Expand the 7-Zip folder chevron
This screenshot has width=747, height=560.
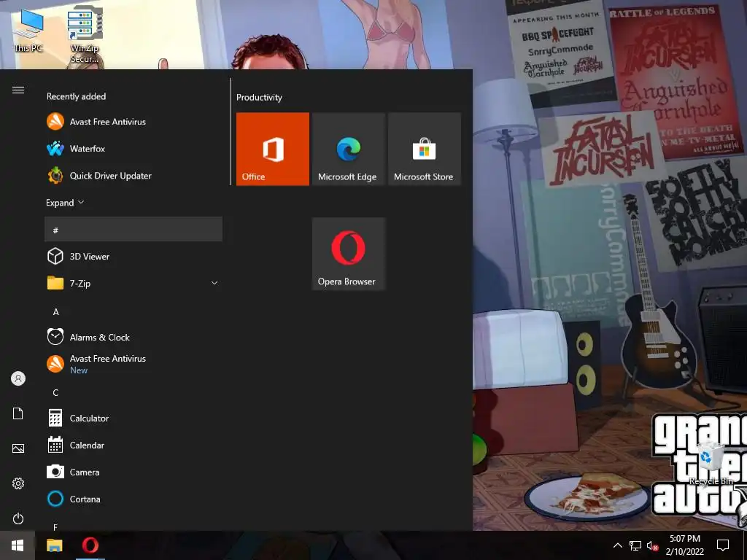pos(214,283)
